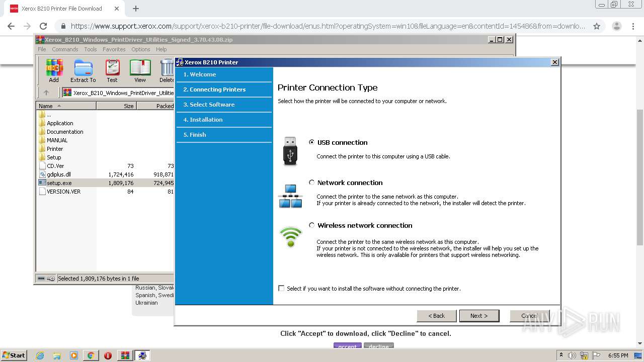Open the Commands menu in WinRAR
The image size is (644, 362).
tap(65, 49)
